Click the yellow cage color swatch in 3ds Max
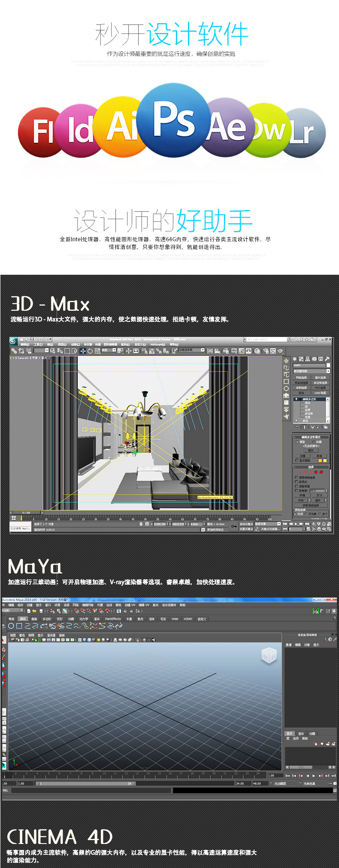 coord(325,460)
